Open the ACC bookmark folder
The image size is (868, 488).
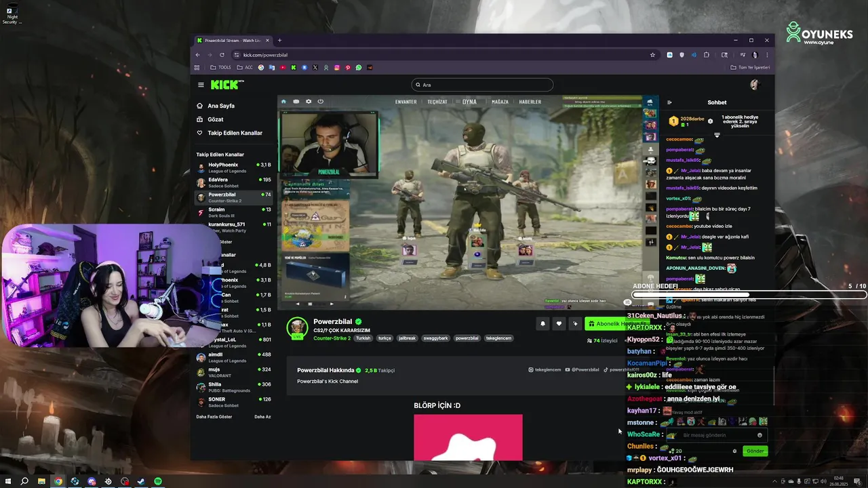(x=245, y=68)
